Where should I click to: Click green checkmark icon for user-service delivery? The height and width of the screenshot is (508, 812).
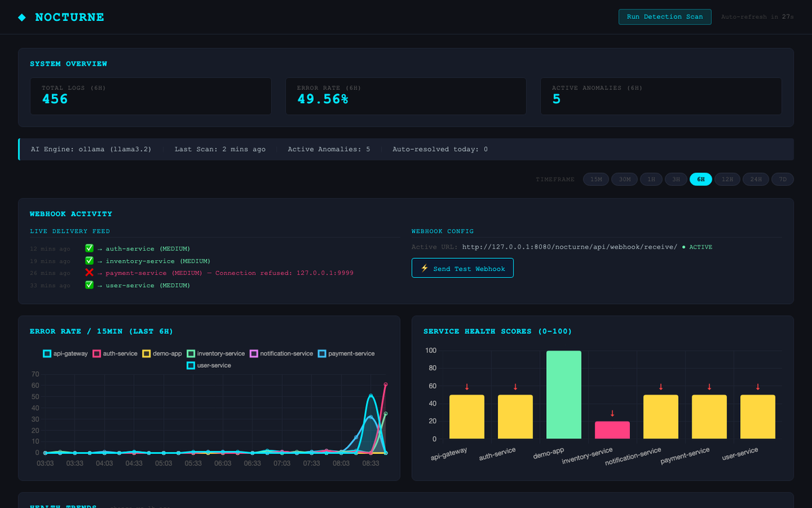pyautogui.click(x=89, y=285)
